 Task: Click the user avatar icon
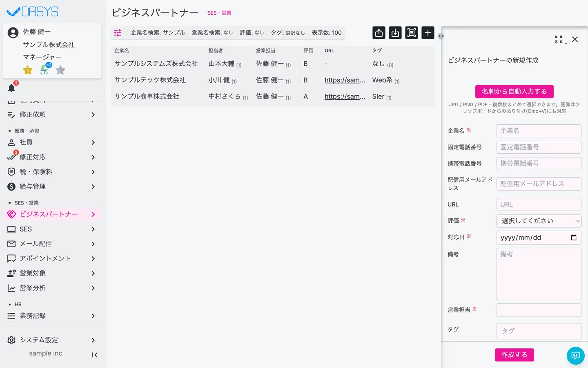(x=13, y=33)
